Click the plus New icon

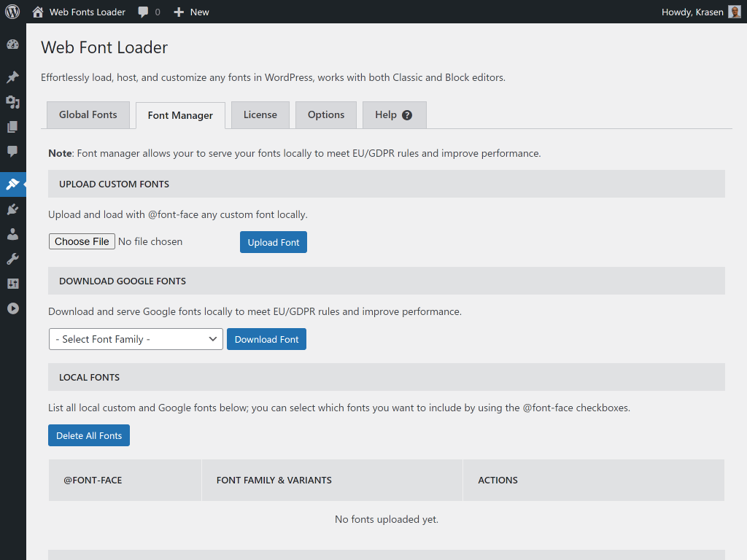pyautogui.click(x=179, y=12)
